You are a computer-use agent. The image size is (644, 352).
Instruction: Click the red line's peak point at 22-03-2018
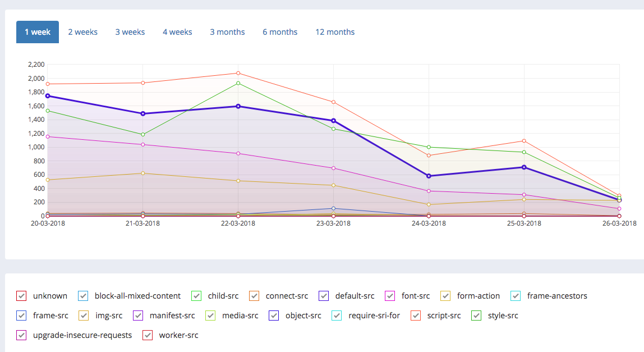(238, 73)
